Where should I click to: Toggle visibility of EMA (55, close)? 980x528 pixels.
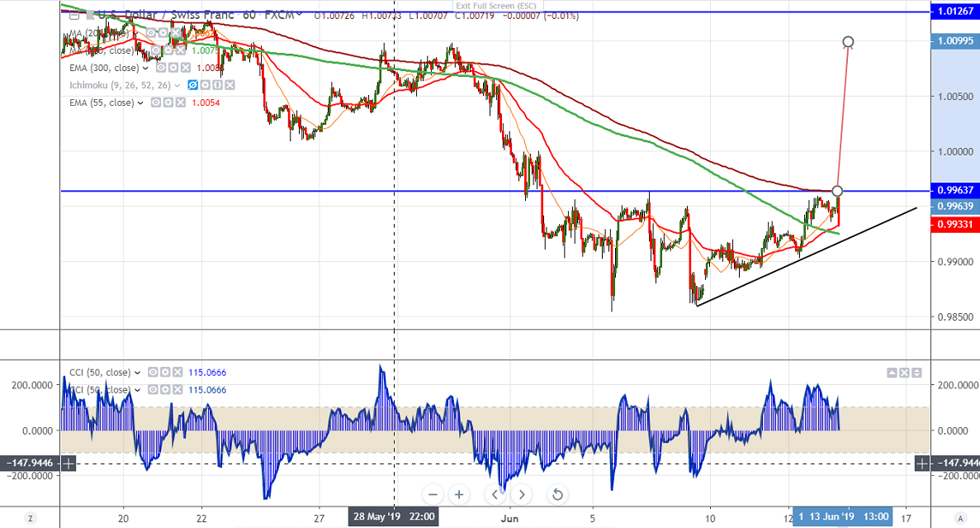(x=156, y=102)
